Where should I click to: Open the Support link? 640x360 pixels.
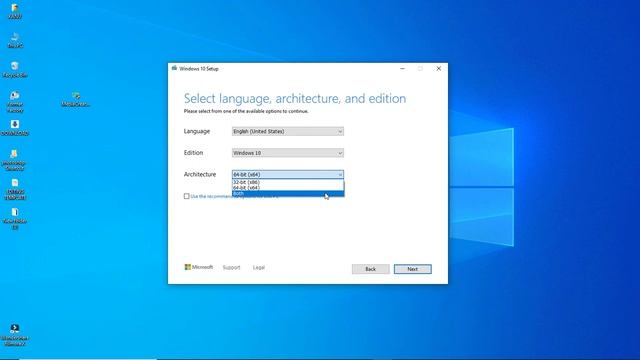click(231, 267)
